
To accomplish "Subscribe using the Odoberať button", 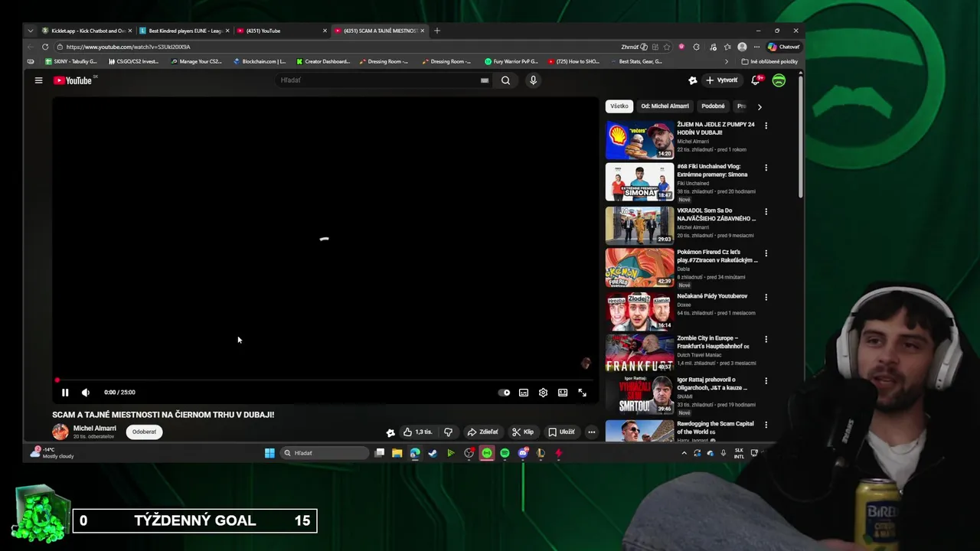I will [144, 432].
